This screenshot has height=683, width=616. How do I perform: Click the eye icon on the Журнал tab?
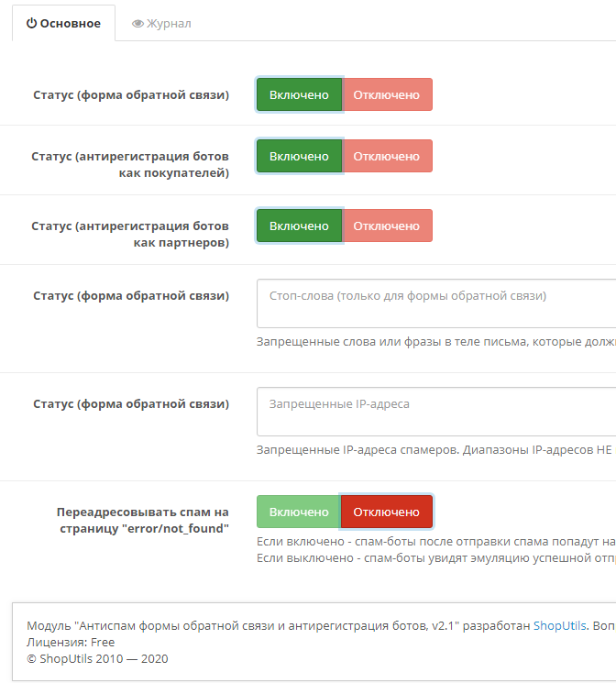point(137,24)
